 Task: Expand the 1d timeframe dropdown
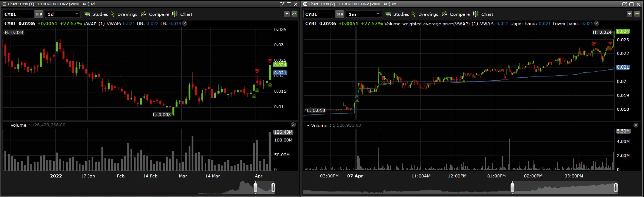point(77,14)
